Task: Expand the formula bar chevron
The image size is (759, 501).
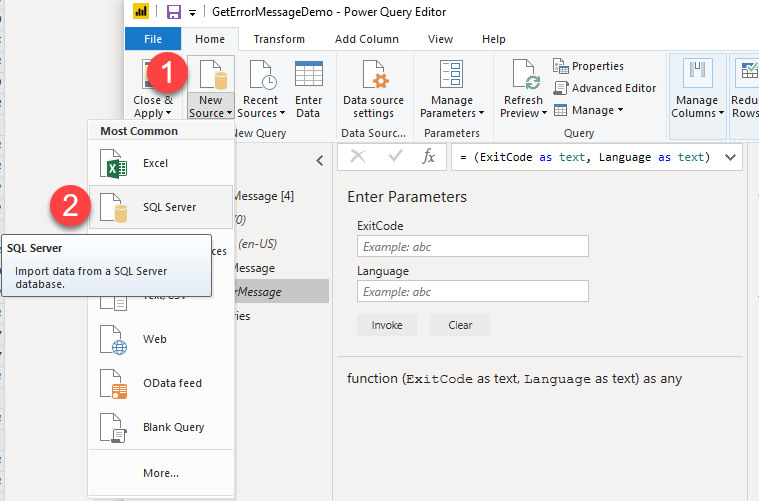Action: pyautogui.click(x=730, y=157)
